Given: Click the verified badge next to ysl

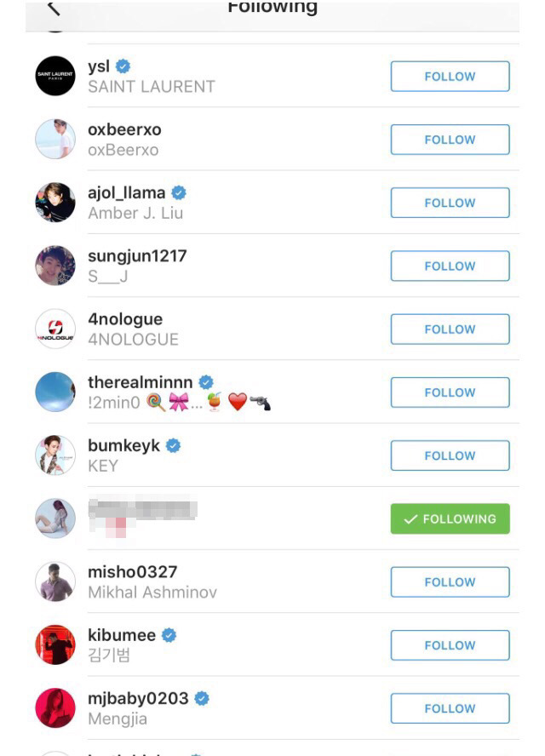Looking at the screenshot, I should pyautogui.click(x=123, y=66).
